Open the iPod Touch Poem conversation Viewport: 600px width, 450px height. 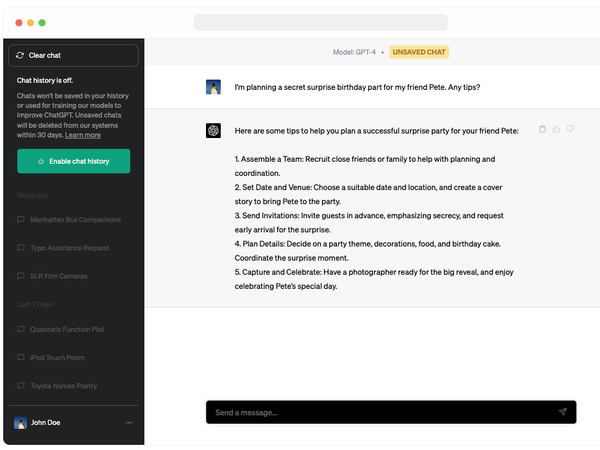(58, 357)
